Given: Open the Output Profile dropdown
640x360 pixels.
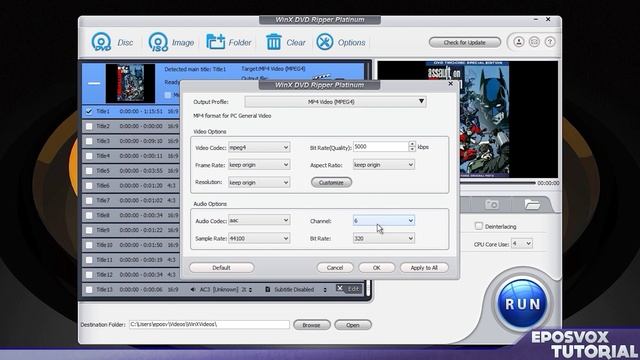Looking at the screenshot, I should 336,102.
